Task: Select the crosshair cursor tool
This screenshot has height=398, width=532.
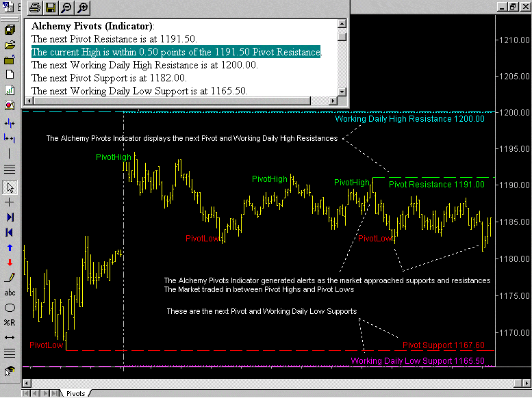Action: (10, 202)
